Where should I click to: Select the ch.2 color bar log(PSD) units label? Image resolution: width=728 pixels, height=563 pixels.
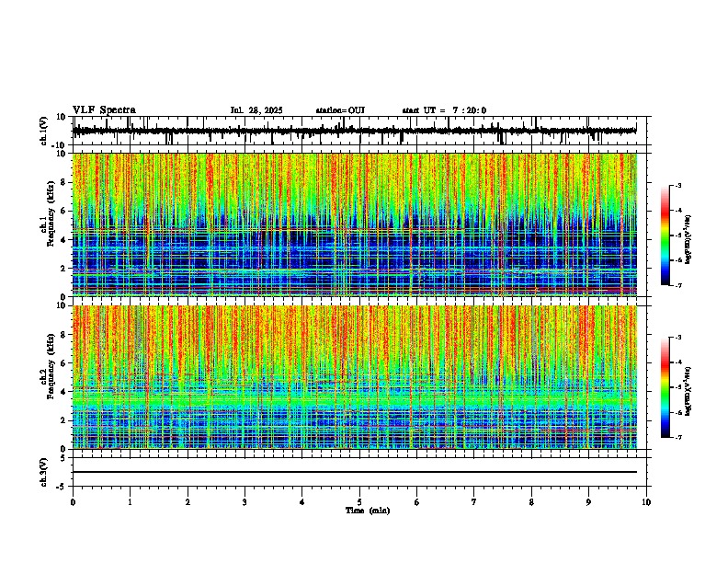pyautogui.click(x=688, y=391)
